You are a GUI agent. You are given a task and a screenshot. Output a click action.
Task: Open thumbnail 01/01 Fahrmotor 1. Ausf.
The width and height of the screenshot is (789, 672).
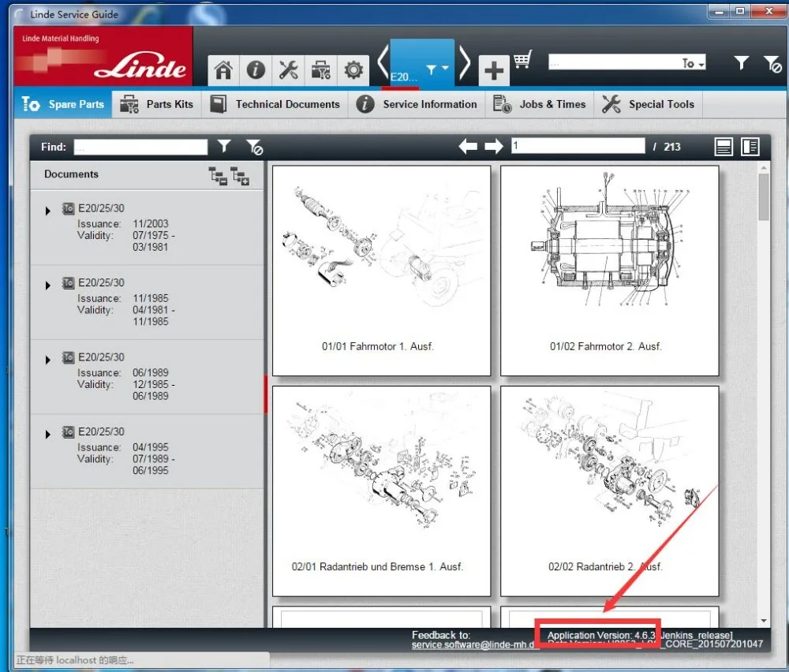(x=381, y=271)
